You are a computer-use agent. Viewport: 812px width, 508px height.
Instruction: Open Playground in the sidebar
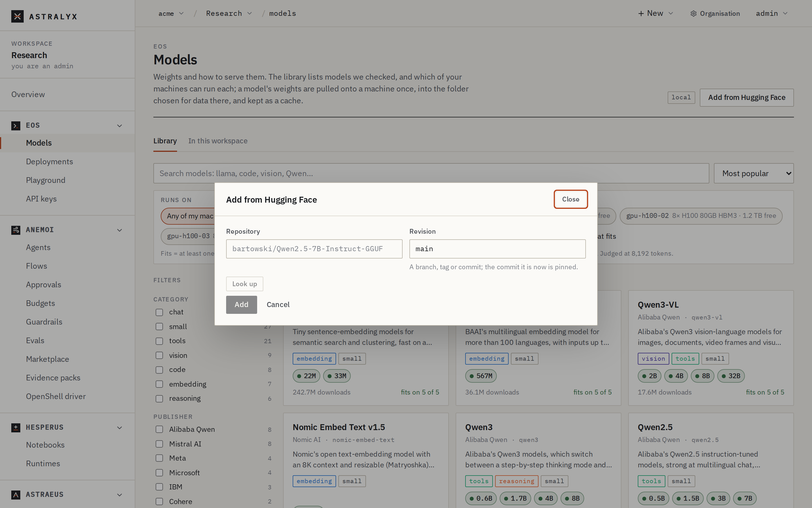pos(46,180)
